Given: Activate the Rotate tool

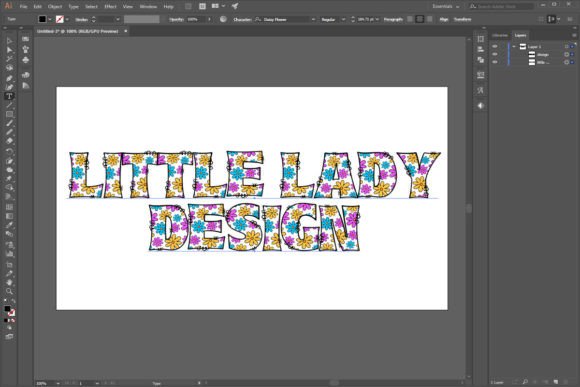Looking at the screenshot, I should tap(9, 151).
